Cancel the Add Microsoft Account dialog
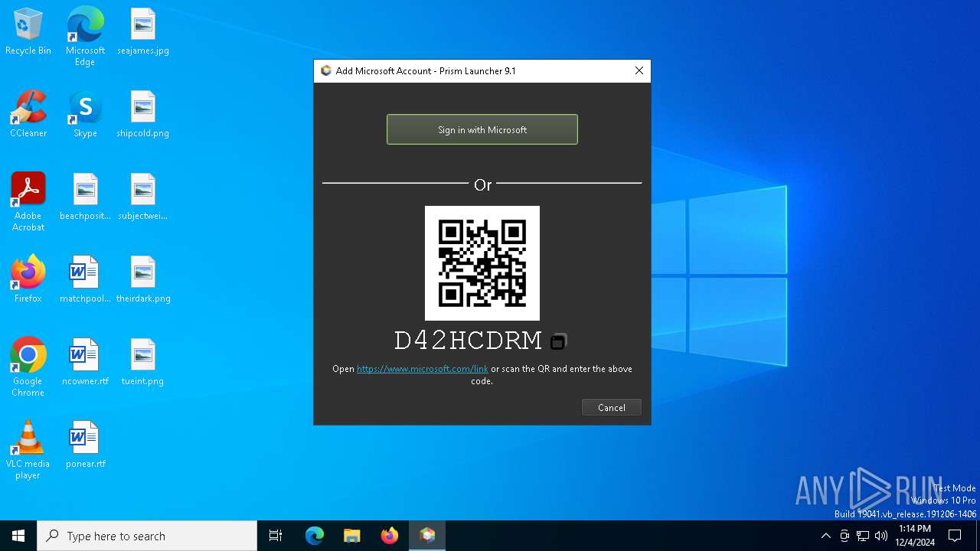The height and width of the screenshot is (551, 980). pyautogui.click(x=612, y=408)
